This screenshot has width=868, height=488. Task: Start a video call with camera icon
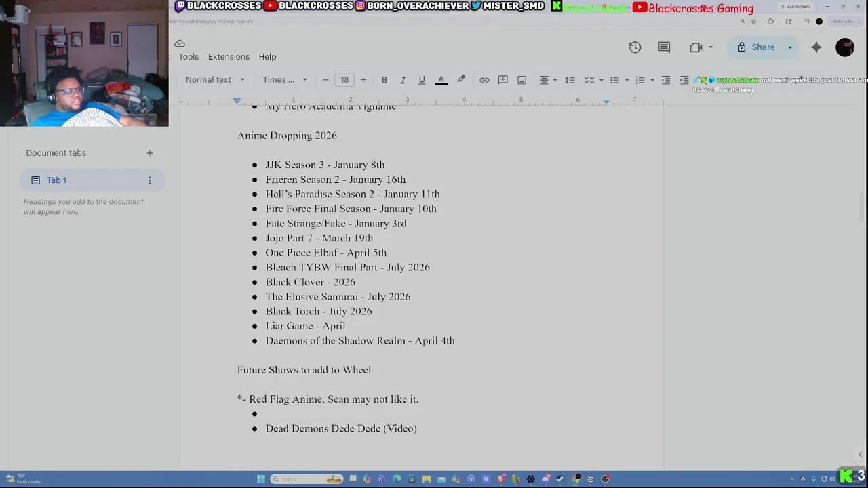(x=696, y=47)
